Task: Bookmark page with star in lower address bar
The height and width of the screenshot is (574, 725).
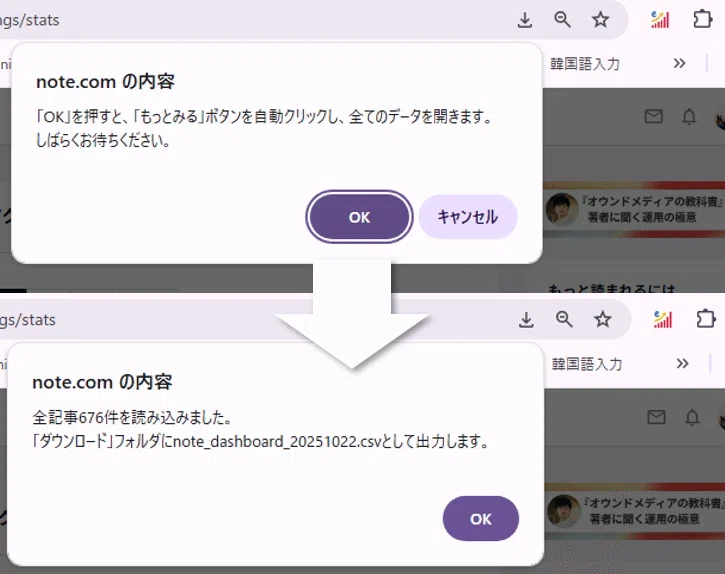Action: pos(602,319)
